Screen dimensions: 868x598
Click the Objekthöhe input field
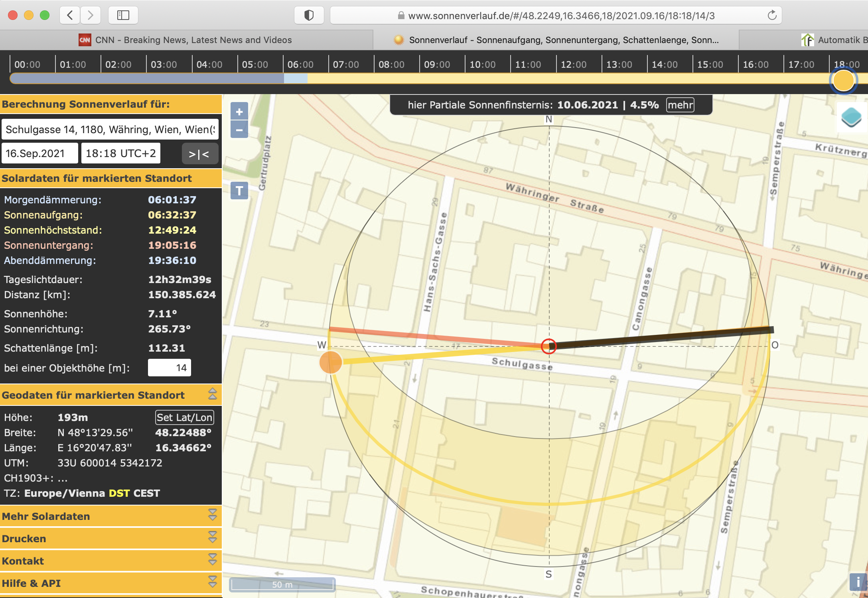click(170, 368)
